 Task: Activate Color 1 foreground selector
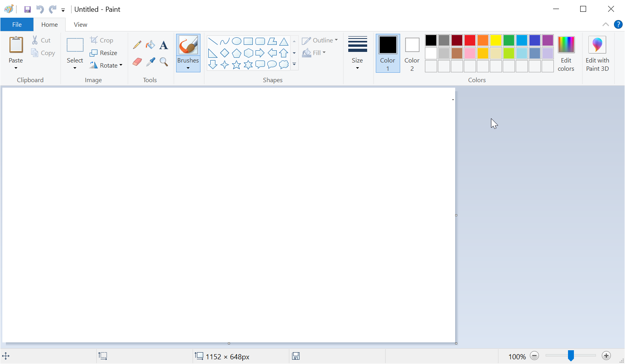point(388,53)
